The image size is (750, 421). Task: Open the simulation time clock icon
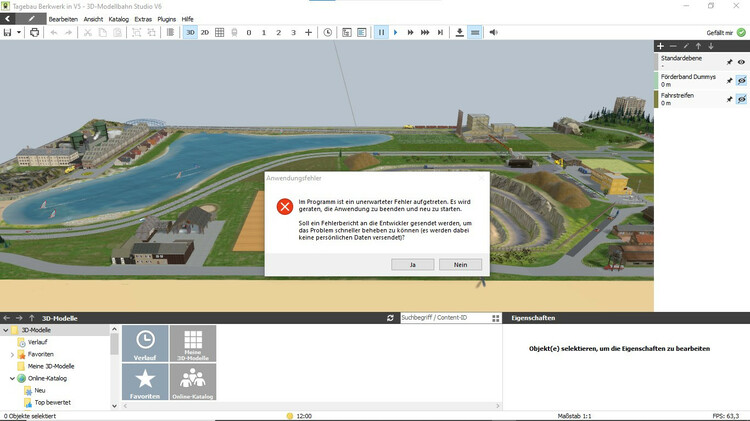coord(328,33)
